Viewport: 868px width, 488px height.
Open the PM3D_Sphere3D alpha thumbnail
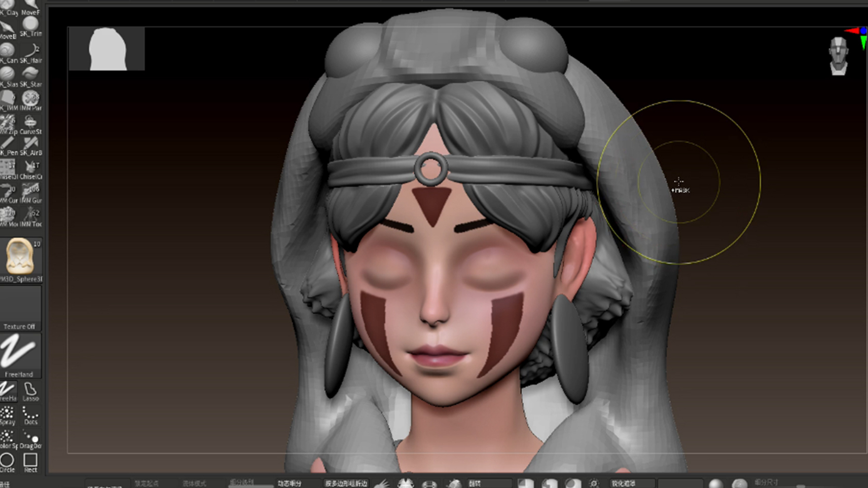coord(20,260)
